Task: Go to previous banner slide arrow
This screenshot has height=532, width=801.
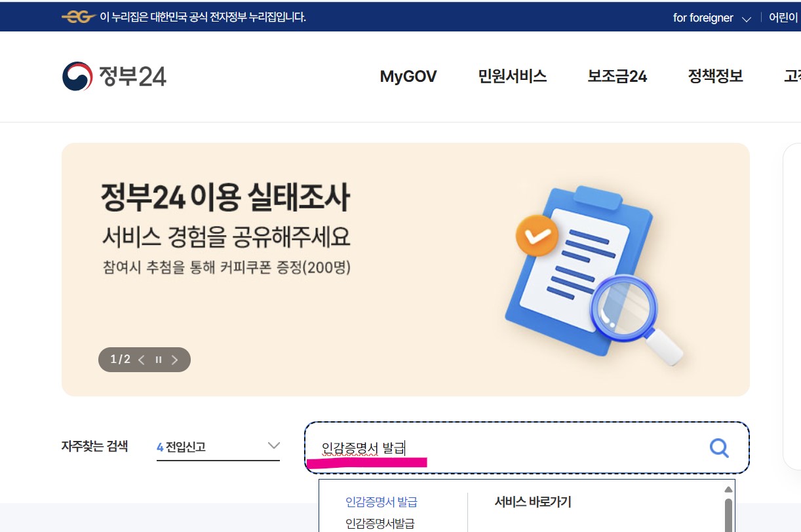Action: 142,360
